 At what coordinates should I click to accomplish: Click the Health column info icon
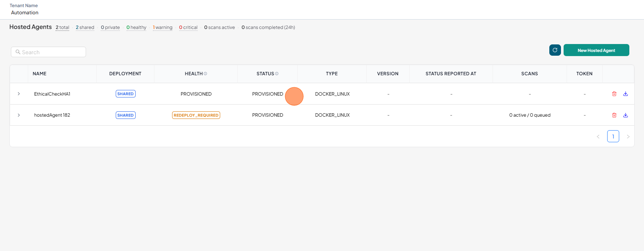tap(206, 74)
